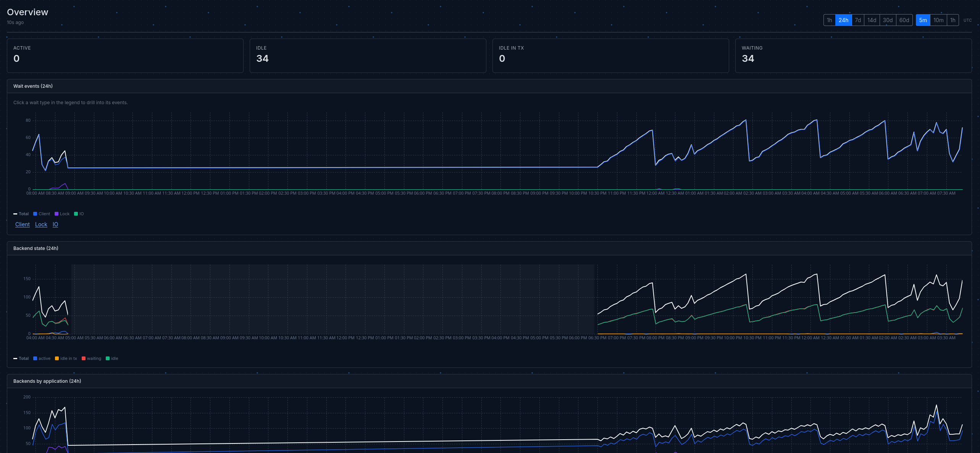Select the 24h time range
980x453 pixels.
point(843,20)
